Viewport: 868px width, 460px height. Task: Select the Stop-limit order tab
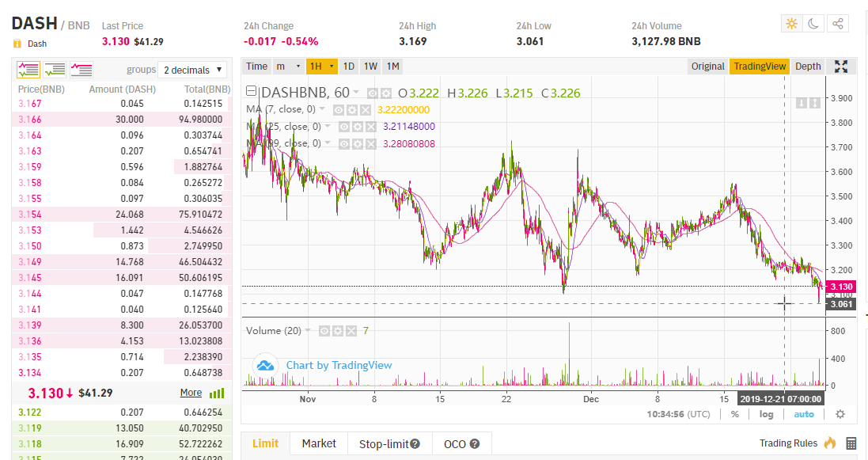[x=389, y=444]
